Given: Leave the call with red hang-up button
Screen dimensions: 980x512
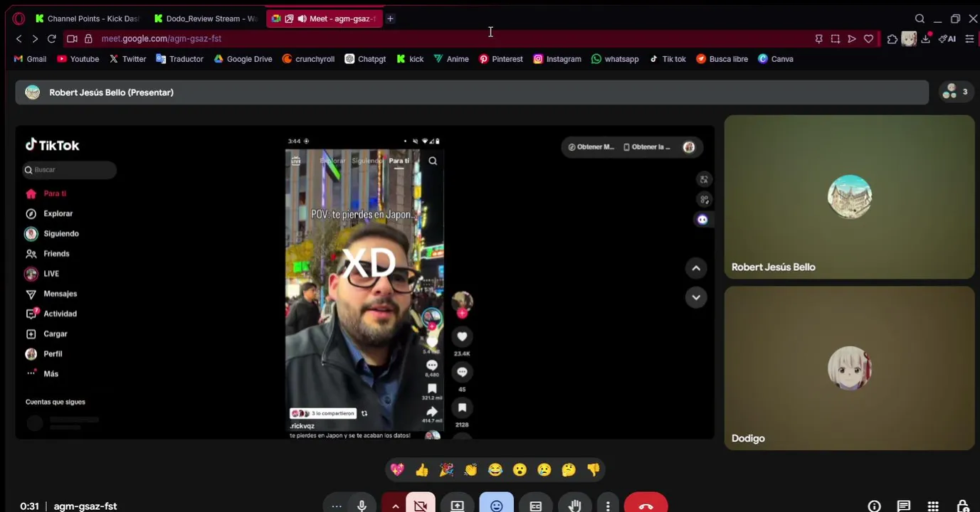Looking at the screenshot, I should (646, 506).
